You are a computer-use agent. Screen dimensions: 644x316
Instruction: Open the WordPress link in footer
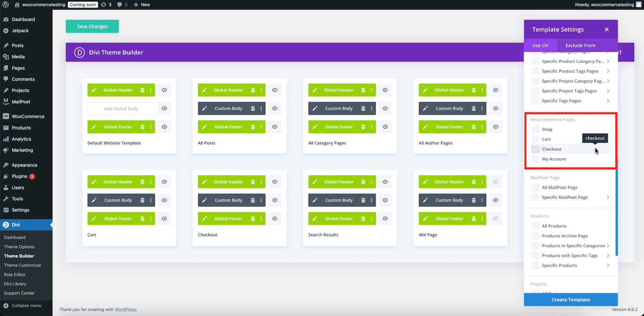126,309
